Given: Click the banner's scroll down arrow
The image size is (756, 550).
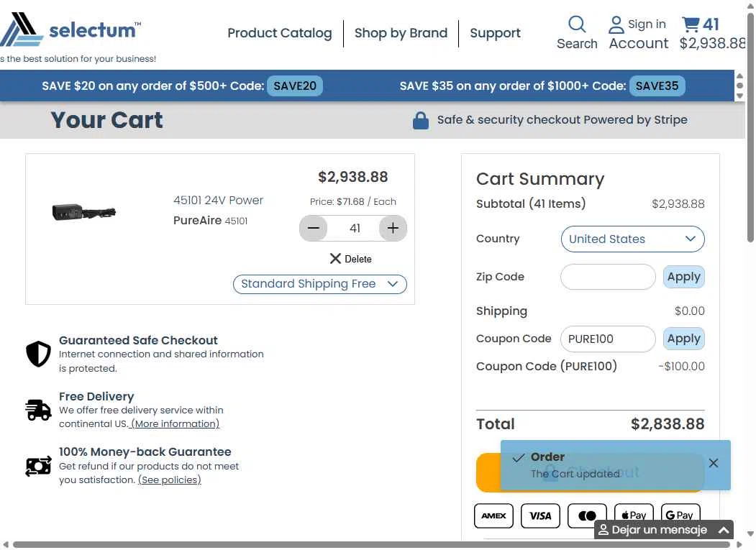Looking at the screenshot, I should click(x=739, y=96).
